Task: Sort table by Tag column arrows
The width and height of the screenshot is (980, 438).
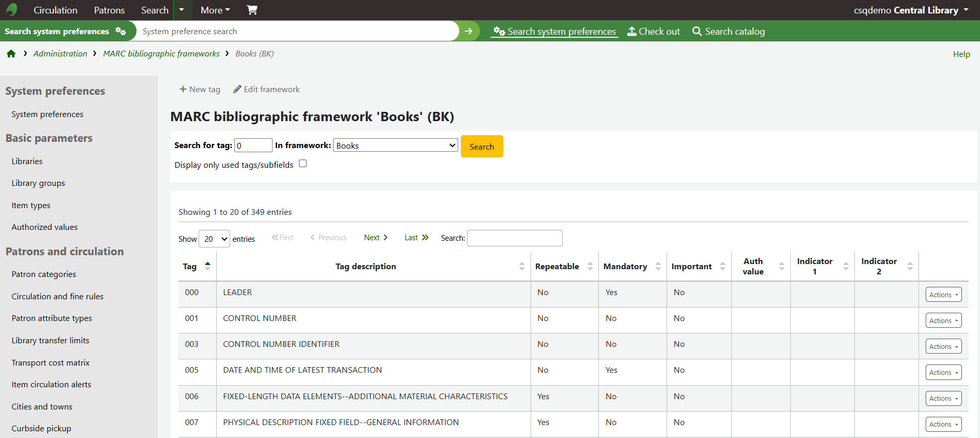Action: coord(207,266)
